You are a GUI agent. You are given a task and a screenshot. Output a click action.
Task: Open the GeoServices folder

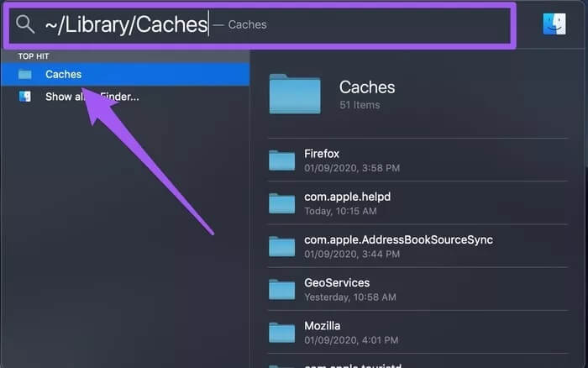(417, 289)
